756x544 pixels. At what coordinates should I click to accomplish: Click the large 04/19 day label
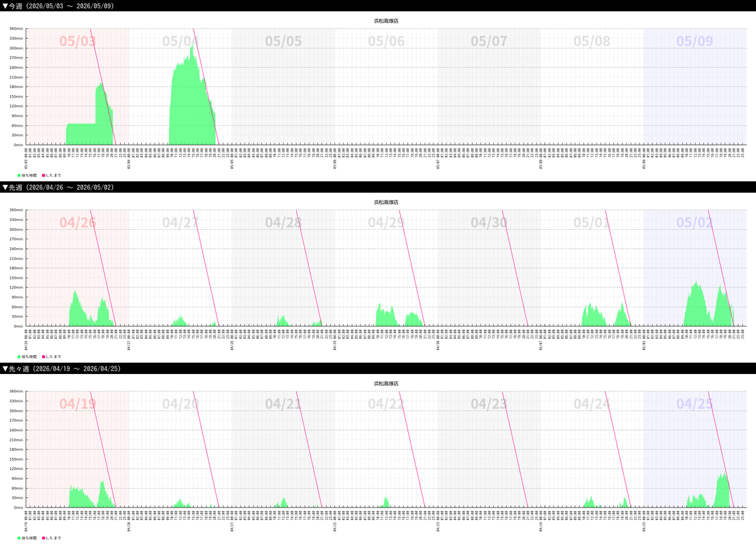coord(78,404)
